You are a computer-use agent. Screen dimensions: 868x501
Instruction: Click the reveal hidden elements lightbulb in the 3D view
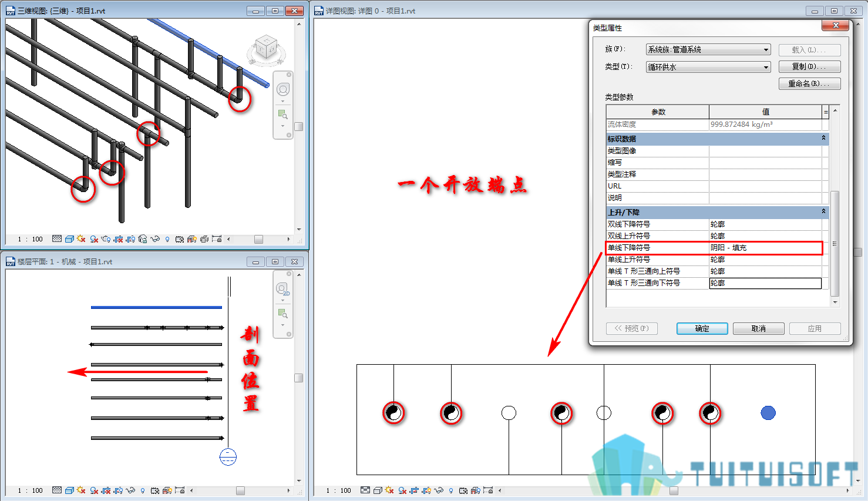(167, 239)
